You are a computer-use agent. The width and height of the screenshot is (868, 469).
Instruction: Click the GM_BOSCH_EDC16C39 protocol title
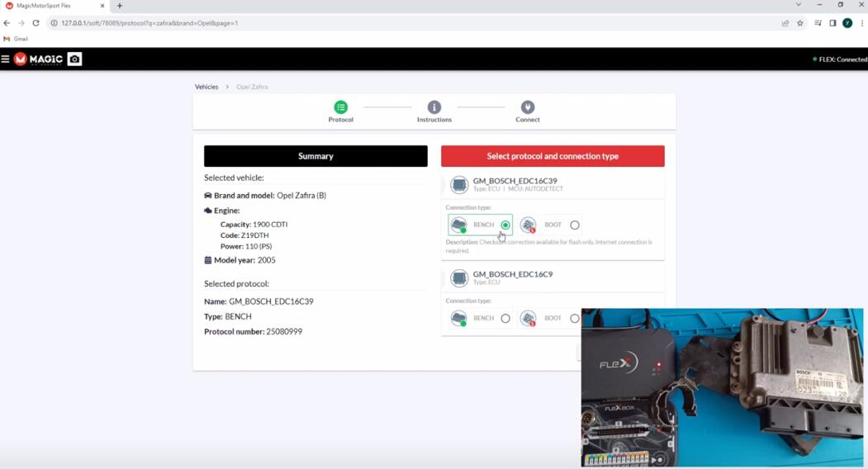(515, 181)
